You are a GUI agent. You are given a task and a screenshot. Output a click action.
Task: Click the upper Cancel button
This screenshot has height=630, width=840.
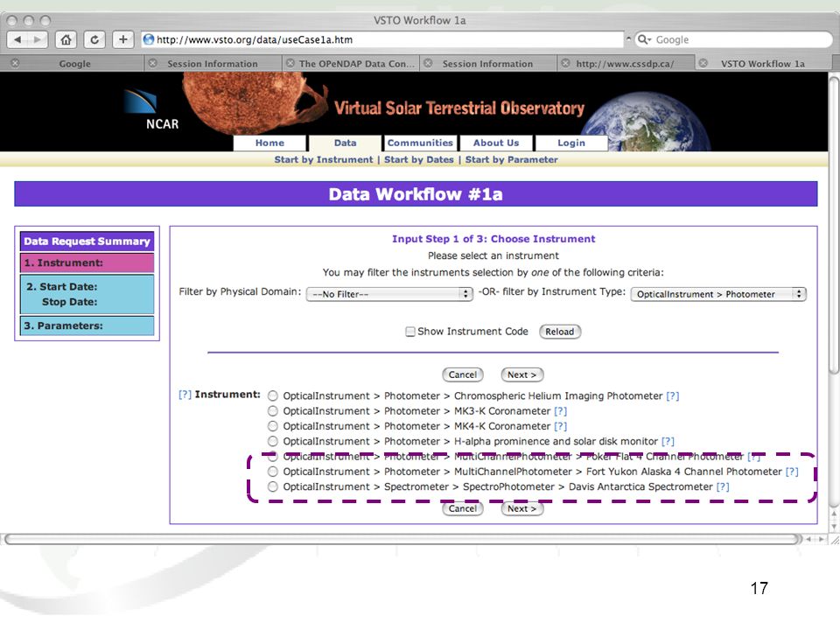[463, 375]
